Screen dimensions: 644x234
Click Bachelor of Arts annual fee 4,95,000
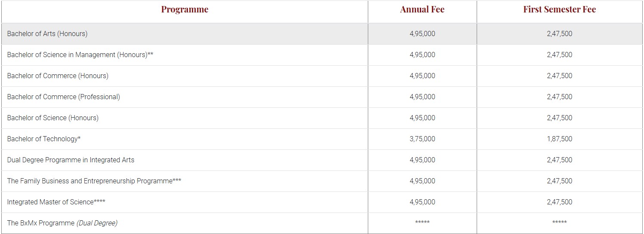click(422, 33)
